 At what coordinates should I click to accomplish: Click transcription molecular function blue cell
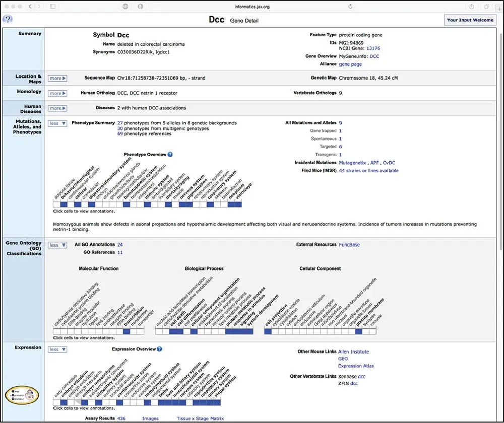(127, 331)
